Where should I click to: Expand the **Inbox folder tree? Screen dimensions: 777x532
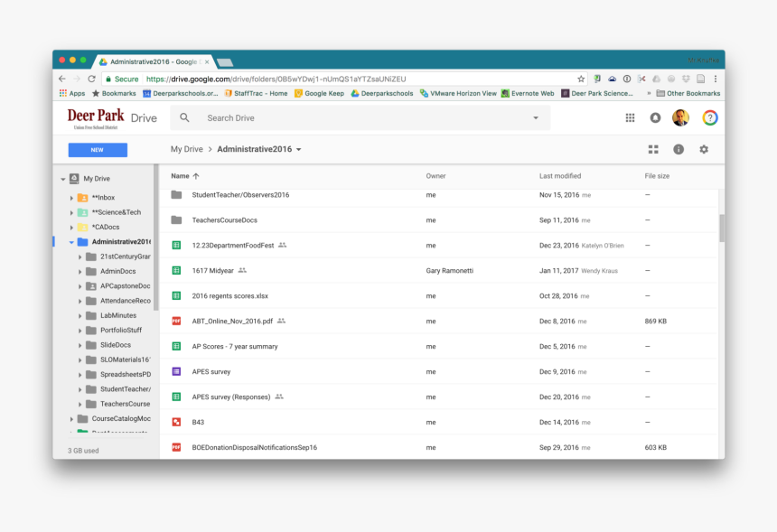(x=71, y=198)
